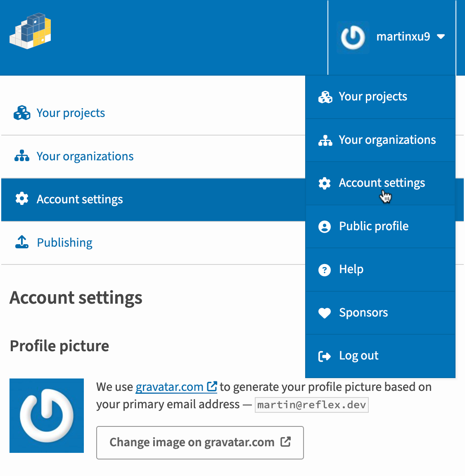Click the sidebar organizations sitemap icon
465x476 pixels.
[22, 156]
